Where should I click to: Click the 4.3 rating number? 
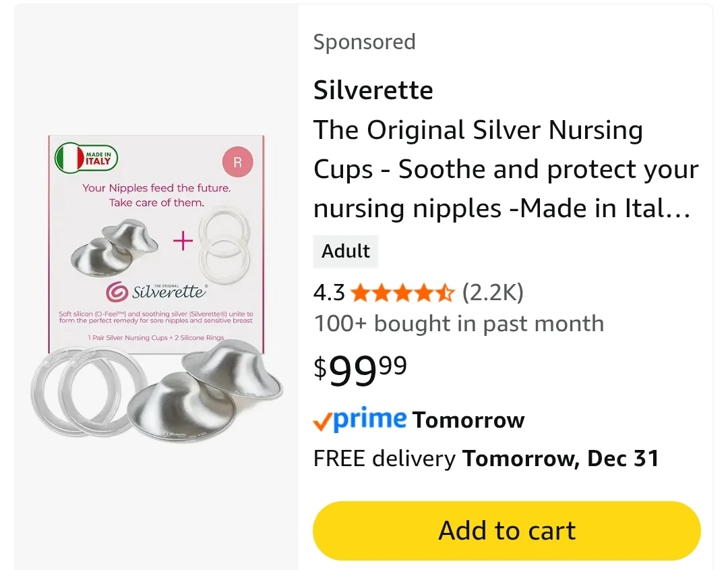point(329,293)
